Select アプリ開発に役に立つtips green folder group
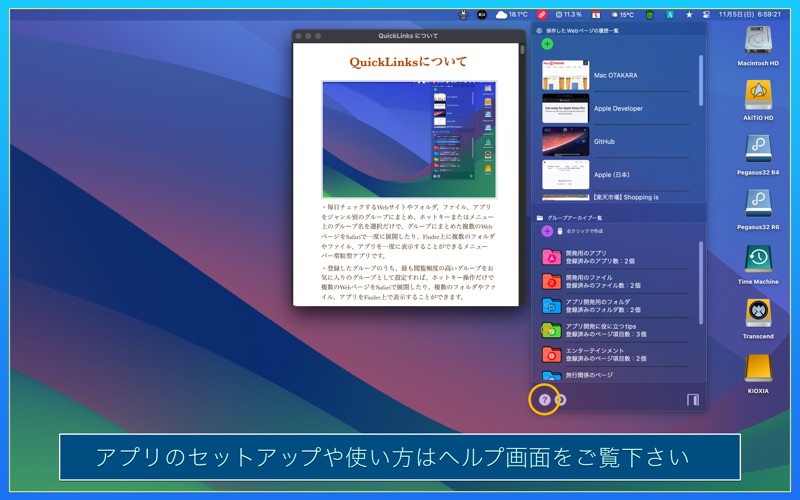Screen dimensions: 800x500 pos(615,331)
